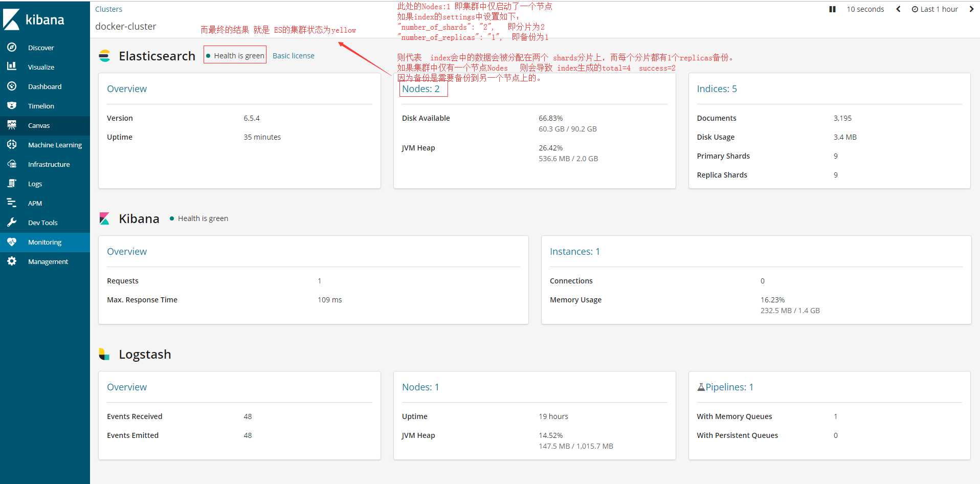Select Discover menu label

[41, 48]
